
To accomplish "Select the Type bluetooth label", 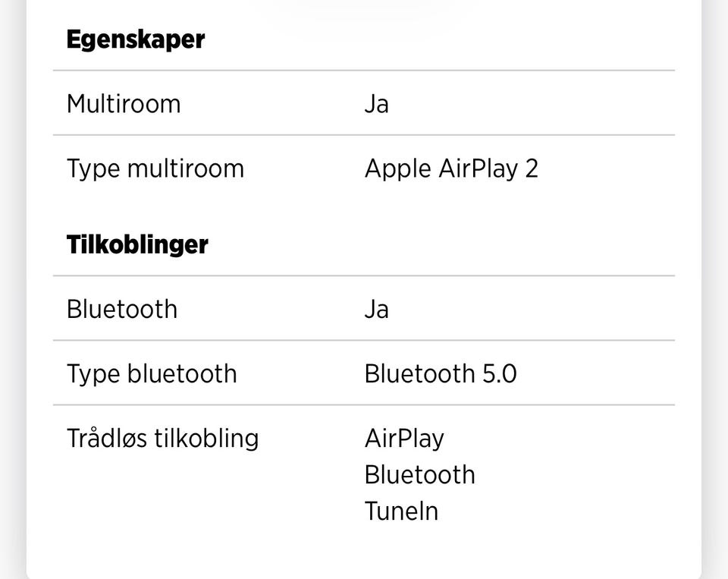I will [x=152, y=374].
